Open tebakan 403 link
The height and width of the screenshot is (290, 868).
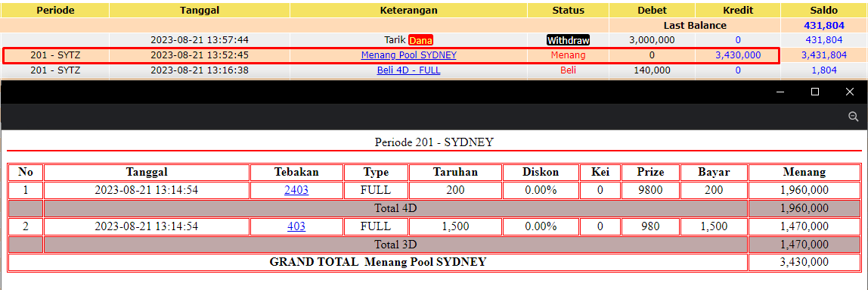click(x=296, y=226)
